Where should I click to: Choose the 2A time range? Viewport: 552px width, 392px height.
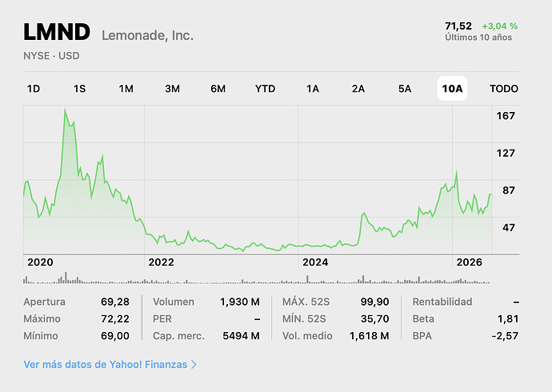(x=358, y=89)
